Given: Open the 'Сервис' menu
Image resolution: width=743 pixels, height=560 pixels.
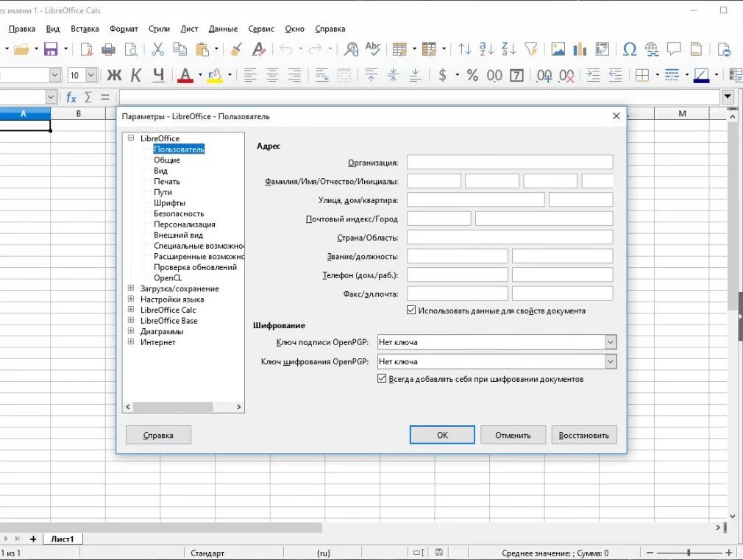Looking at the screenshot, I should 261,29.
